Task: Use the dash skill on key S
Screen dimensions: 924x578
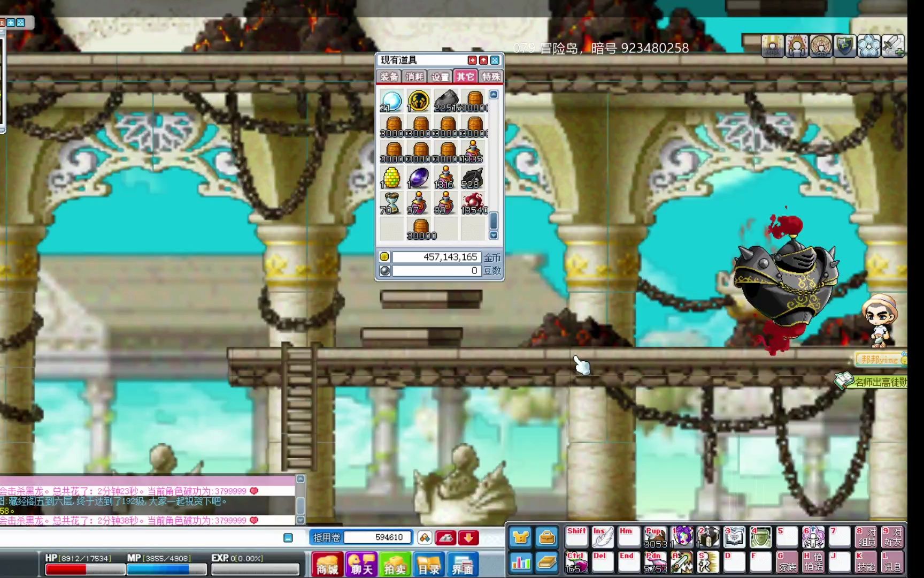Action: (708, 562)
